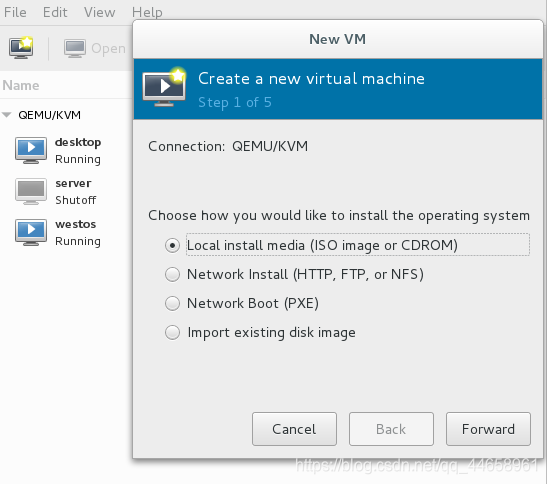The image size is (547, 484).
Task: Click the server VM name
Action: [73, 183]
